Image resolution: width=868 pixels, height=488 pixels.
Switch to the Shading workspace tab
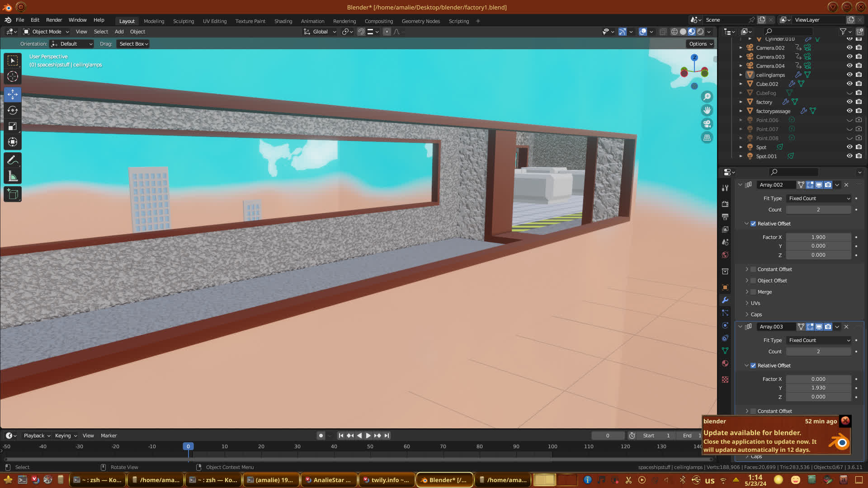283,21
